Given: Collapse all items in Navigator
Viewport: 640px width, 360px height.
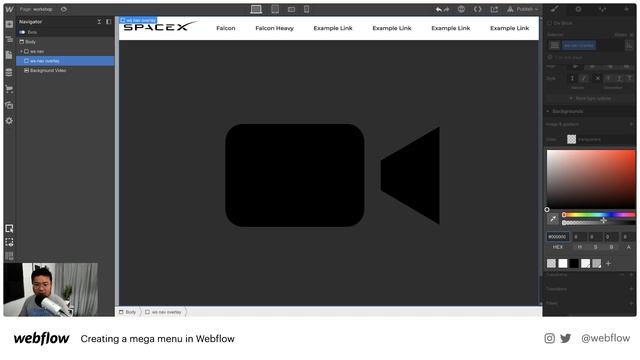Looking at the screenshot, I should pos(99,22).
